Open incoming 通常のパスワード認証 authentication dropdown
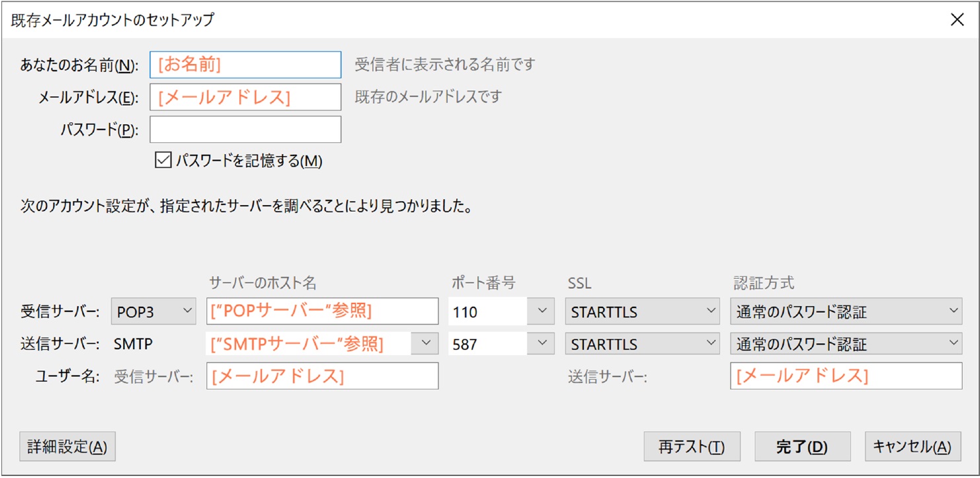The width and height of the screenshot is (980, 478). [846, 311]
